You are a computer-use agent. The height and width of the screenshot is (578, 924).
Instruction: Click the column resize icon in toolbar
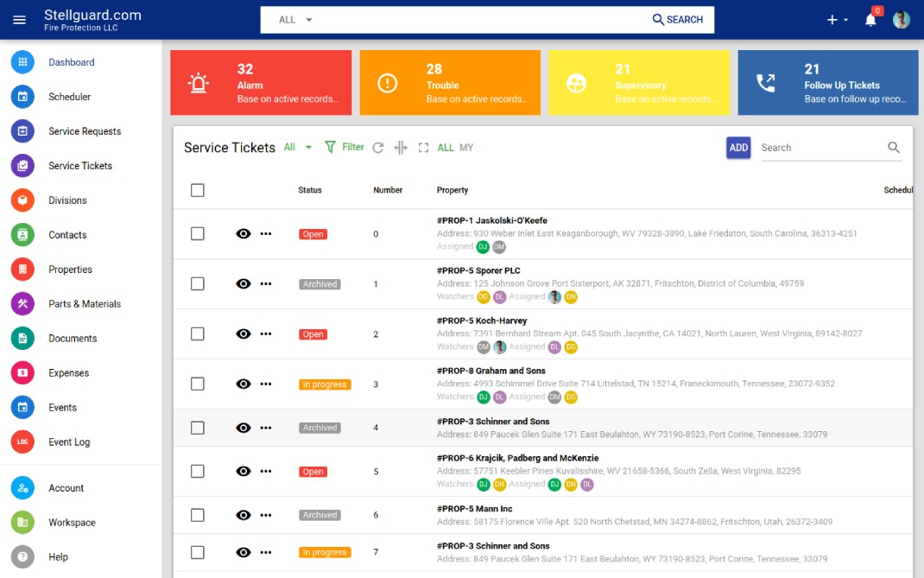coord(401,148)
